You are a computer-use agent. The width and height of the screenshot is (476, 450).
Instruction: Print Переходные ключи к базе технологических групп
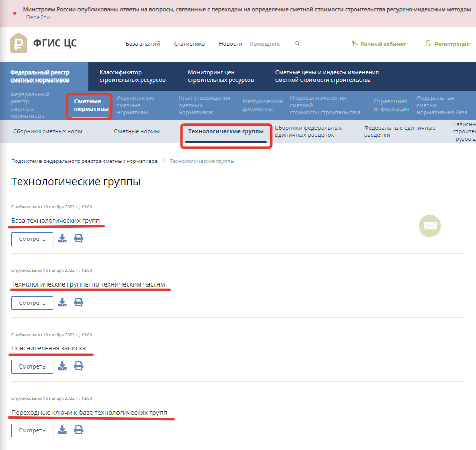78,430
